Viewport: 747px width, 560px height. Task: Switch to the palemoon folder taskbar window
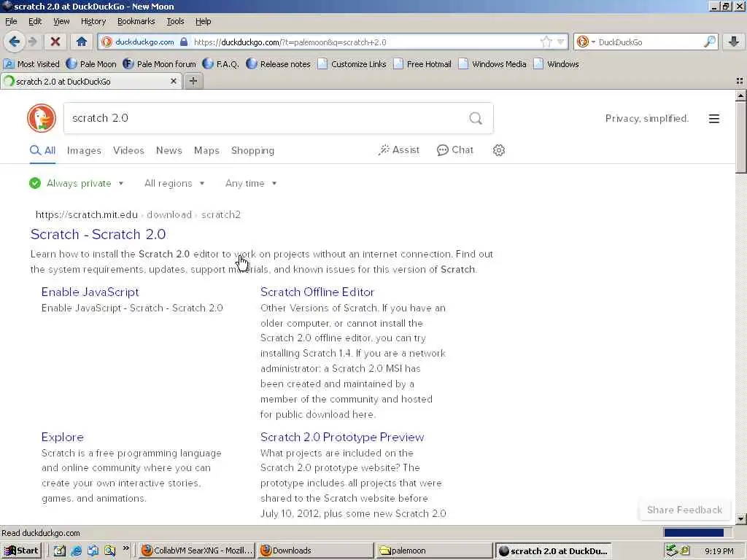coord(433,551)
